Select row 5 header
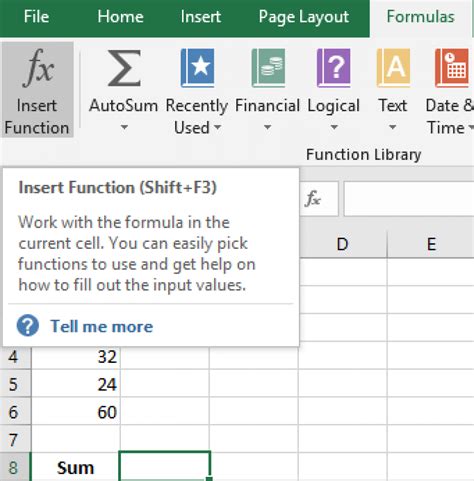 click(15, 384)
